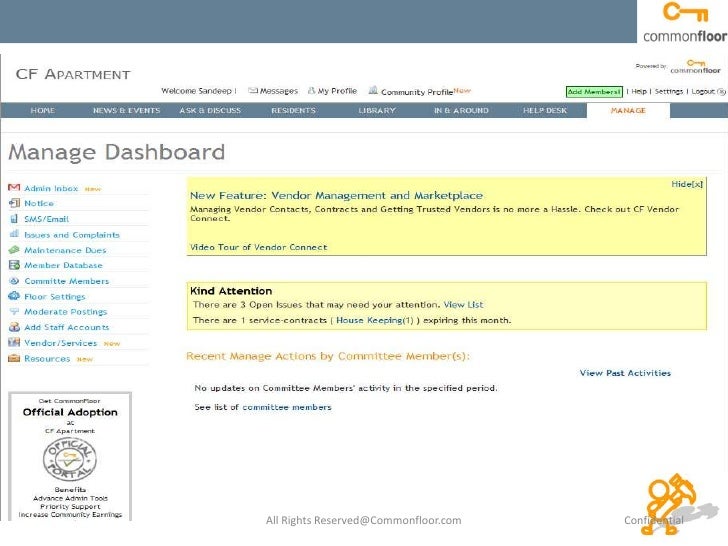
Task: Click the Member Database icon
Action: [14, 265]
